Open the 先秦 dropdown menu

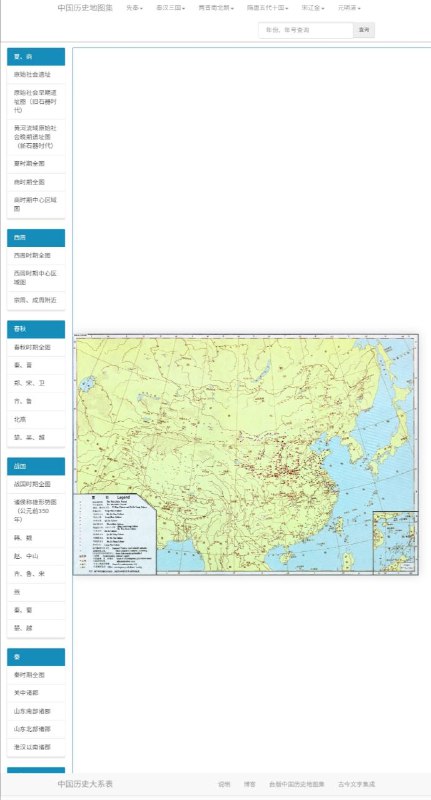(134, 8)
